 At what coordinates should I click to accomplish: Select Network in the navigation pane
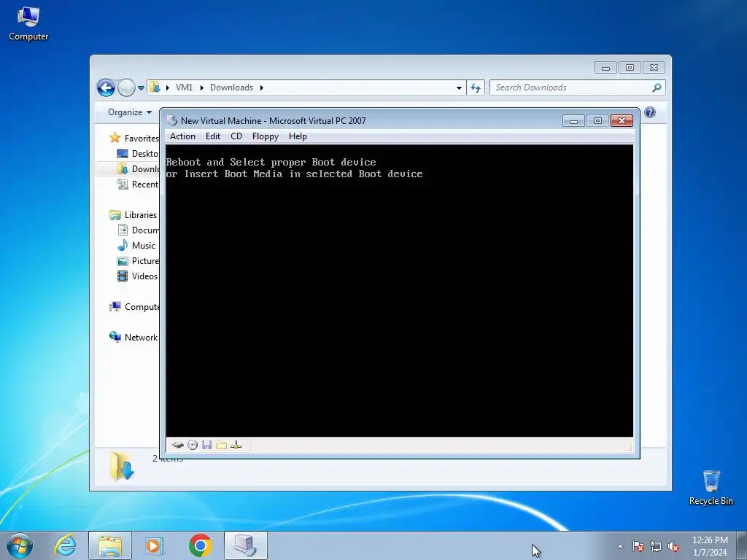point(134,337)
